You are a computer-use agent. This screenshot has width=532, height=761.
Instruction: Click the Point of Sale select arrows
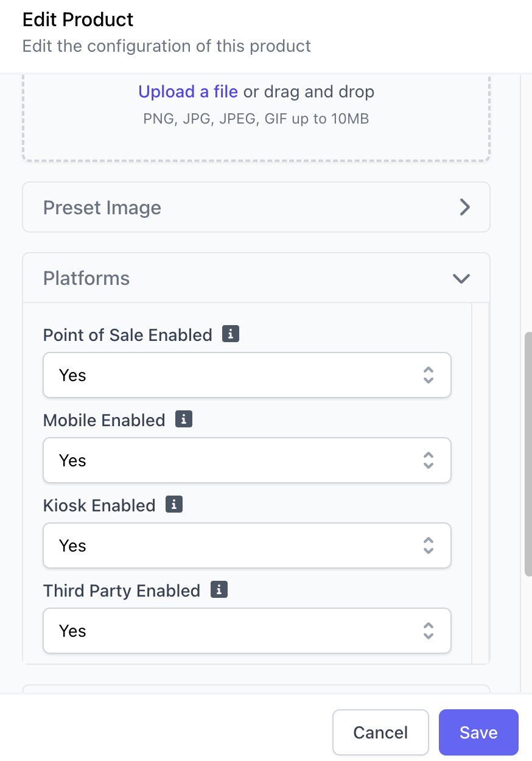pyautogui.click(x=429, y=375)
